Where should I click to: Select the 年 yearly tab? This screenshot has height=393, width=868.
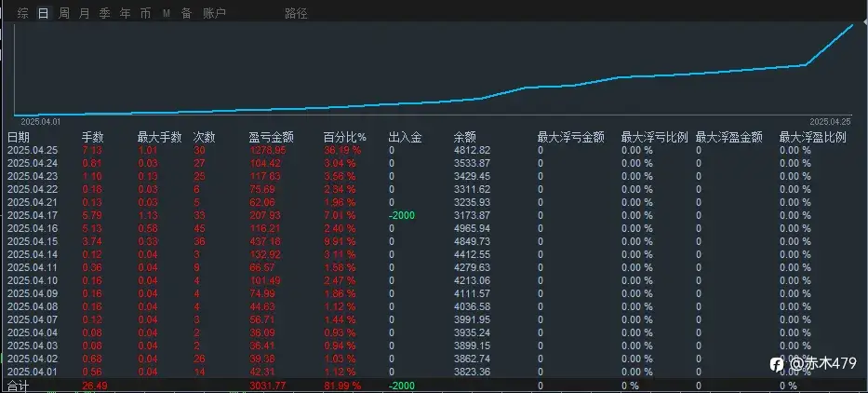tap(125, 13)
